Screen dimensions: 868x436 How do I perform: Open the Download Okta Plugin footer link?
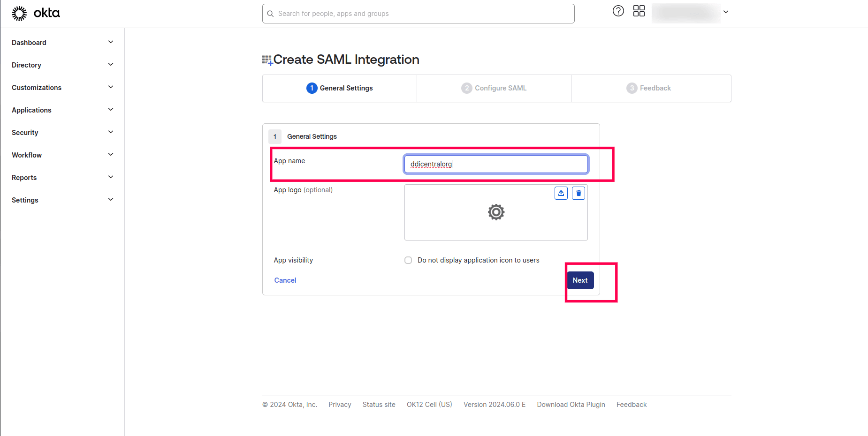click(571, 405)
